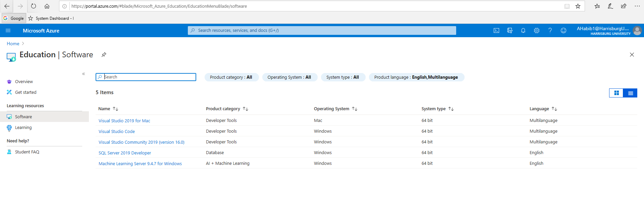
Task: Open Visual Studio 2019 for Mac
Action: [x=124, y=121]
